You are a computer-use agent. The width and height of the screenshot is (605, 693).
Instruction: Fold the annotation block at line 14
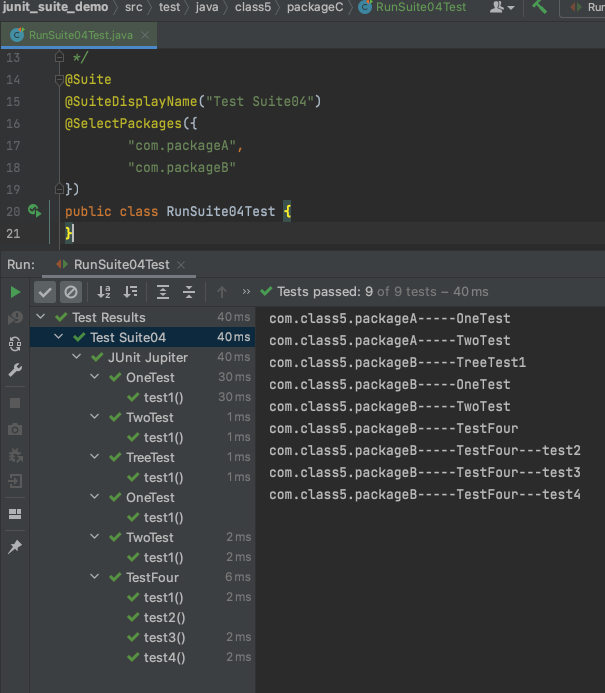click(x=59, y=80)
